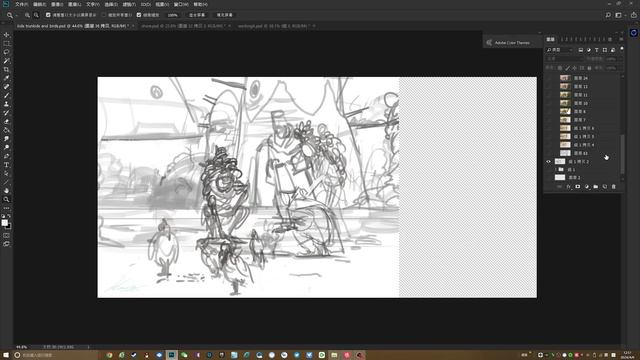Open the blend mode dropdown
640x360 pixels.
pos(564,59)
